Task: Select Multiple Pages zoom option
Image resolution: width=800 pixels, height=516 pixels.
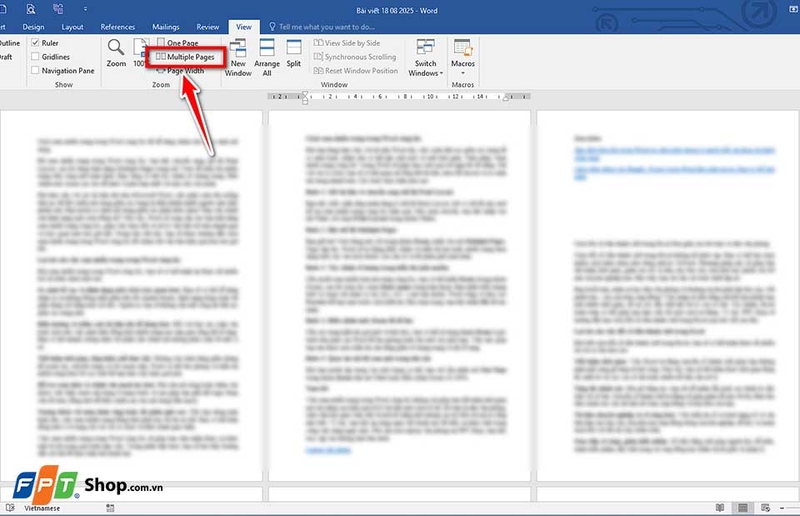Action: click(x=185, y=57)
